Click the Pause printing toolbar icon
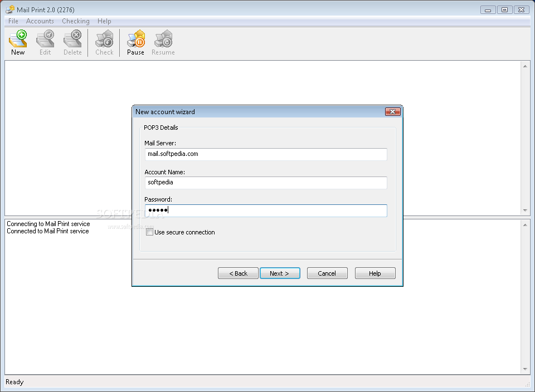This screenshot has width=535, height=392. [135, 43]
